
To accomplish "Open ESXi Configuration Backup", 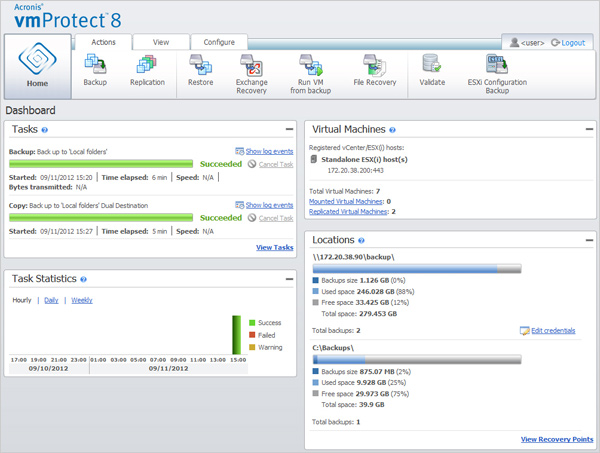I will coord(497,74).
